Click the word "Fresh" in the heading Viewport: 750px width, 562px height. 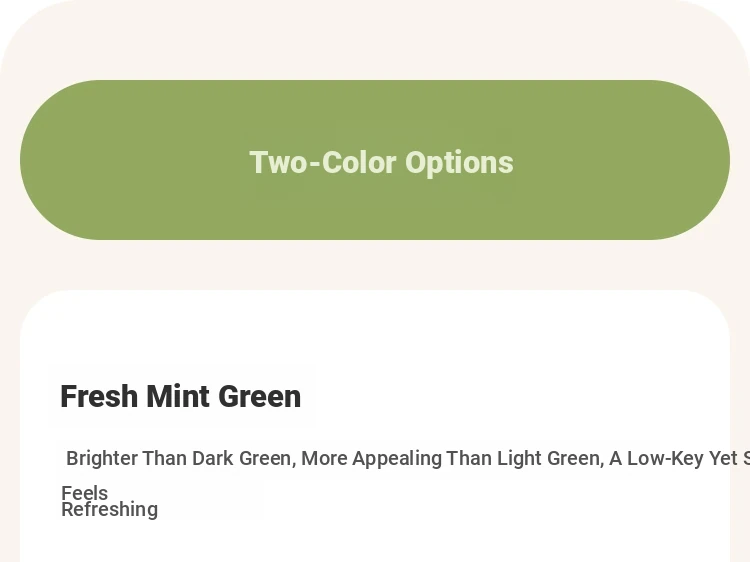[x=99, y=397]
